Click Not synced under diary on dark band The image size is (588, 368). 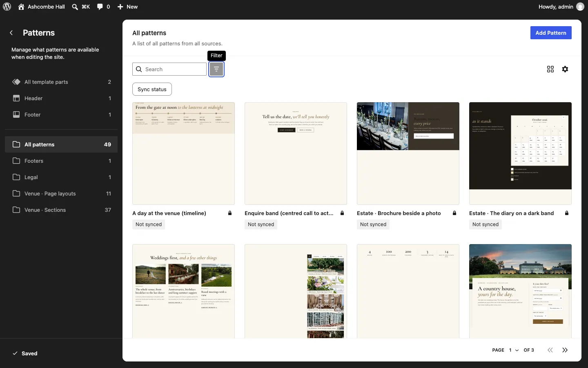486,224
